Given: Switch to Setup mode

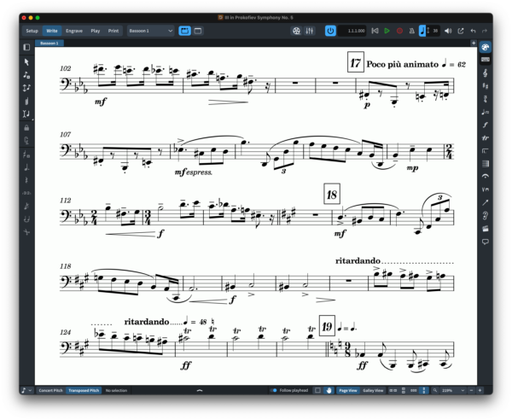Looking at the screenshot, I should [x=32, y=31].
